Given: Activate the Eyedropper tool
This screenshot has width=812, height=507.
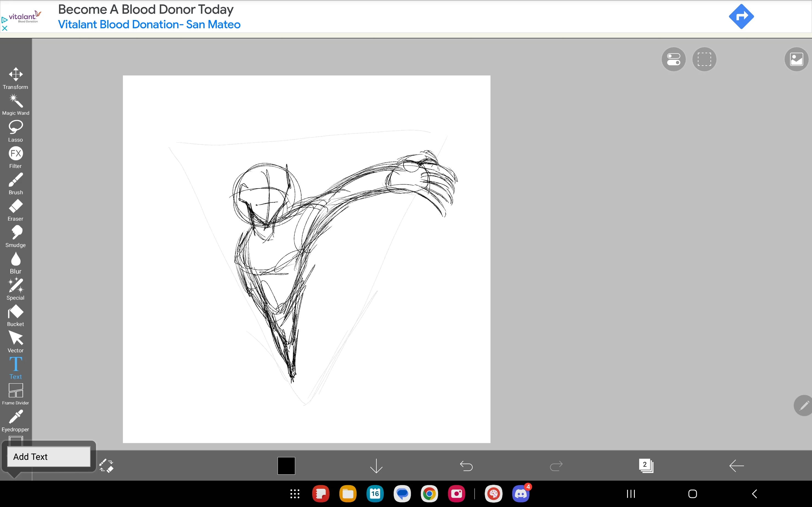Looking at the screenshot, I should click(x=15, y=421).
